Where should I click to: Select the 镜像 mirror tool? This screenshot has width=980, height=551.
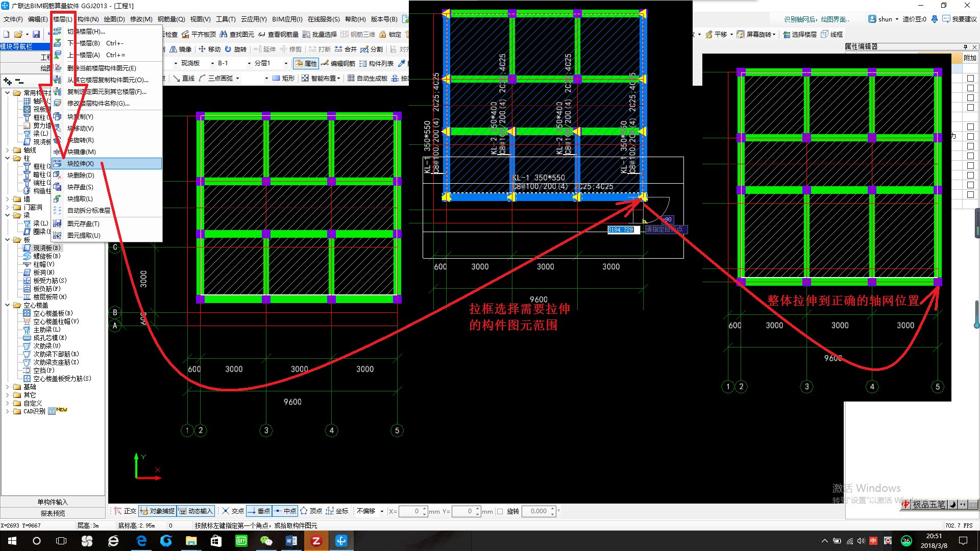pyautogui.click(x=181, y=49)
